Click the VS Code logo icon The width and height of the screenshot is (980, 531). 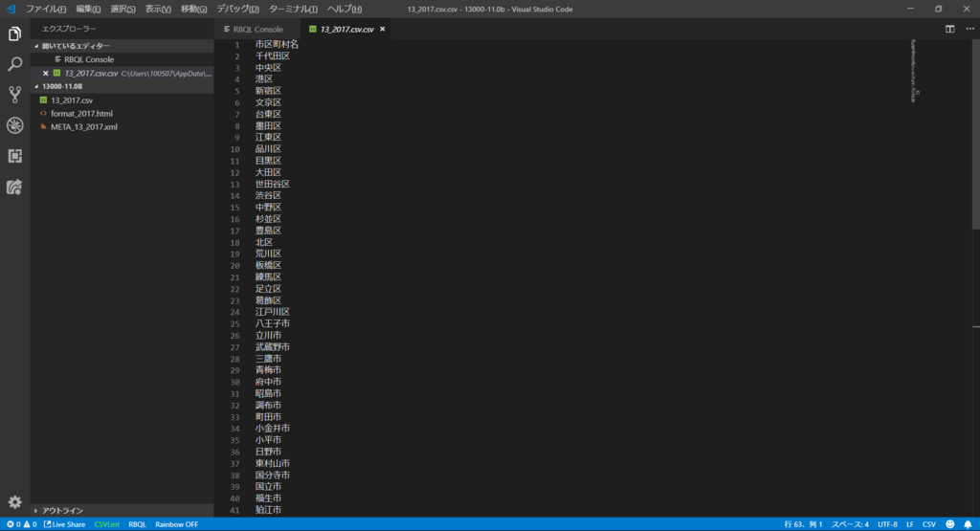pyautogui.click(x=11, y=9)
